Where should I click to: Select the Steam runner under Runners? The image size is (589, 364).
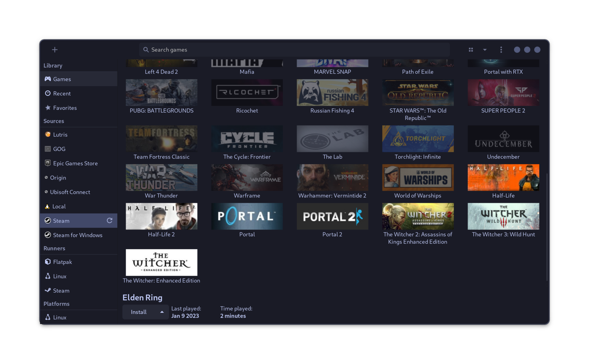pyautogui.click(x=79, y=290)
